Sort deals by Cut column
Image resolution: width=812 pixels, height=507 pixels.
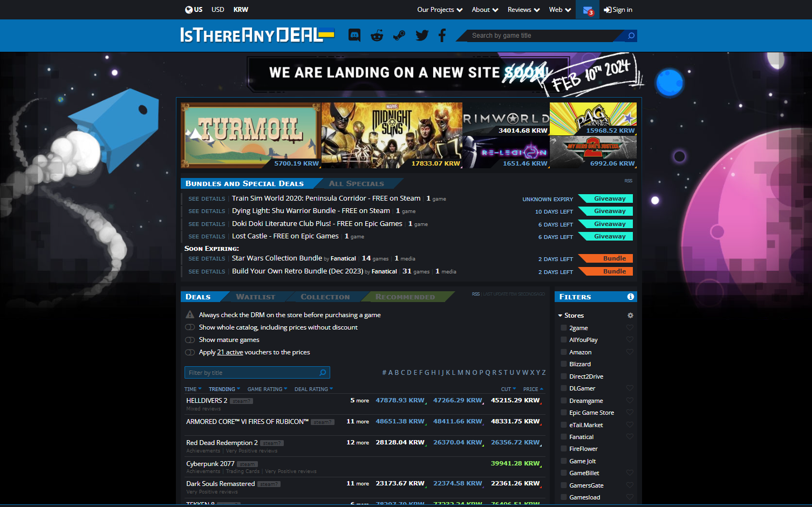point(508,389)
